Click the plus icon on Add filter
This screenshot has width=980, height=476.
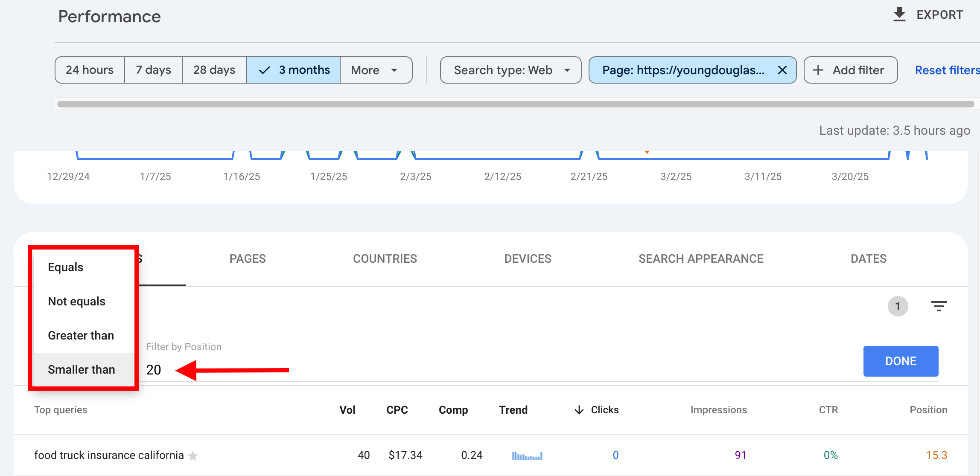click(818, 70)
